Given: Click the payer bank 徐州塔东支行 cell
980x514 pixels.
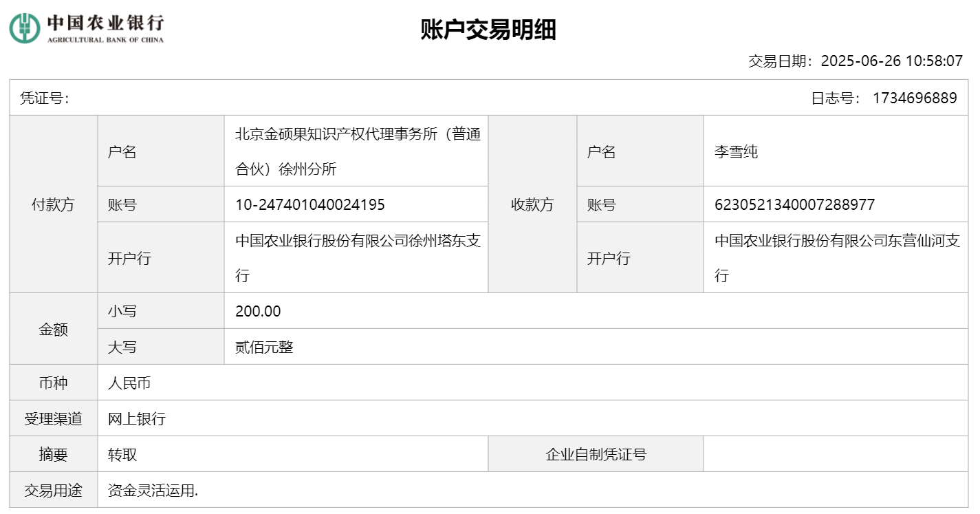Looking at the screenshot, I should (x=358, y=258).
